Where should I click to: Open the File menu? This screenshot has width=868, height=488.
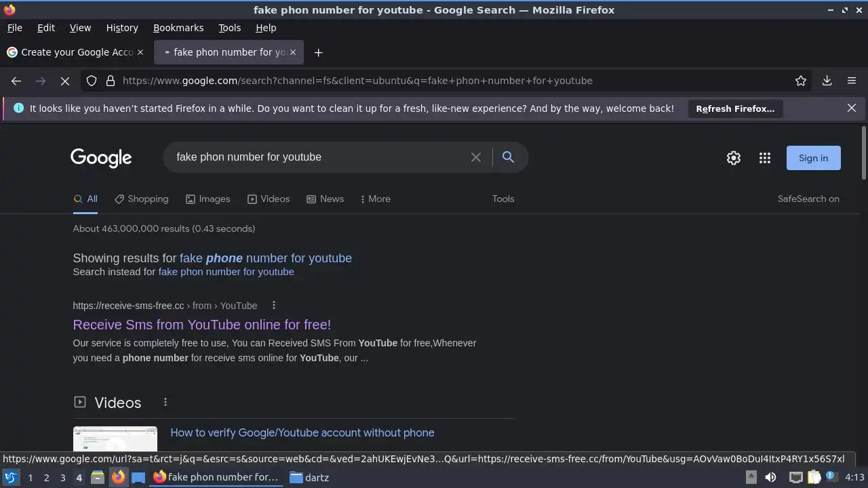point(14,28)
